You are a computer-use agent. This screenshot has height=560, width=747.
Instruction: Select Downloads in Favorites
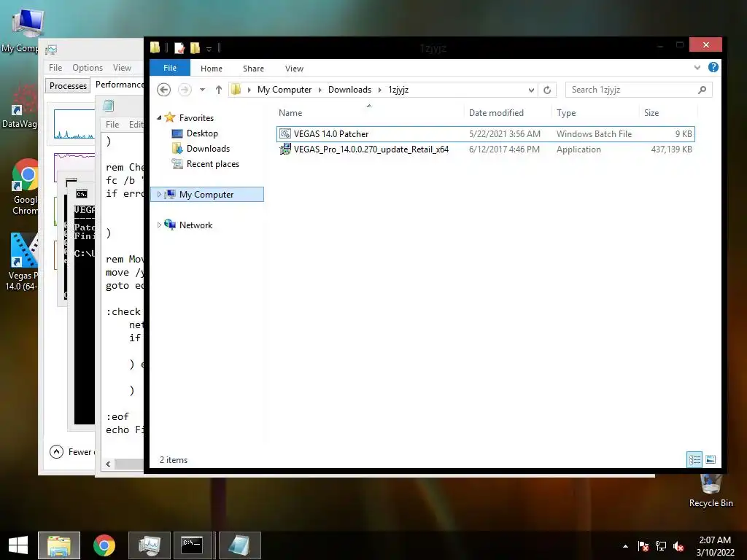[208, 149]
